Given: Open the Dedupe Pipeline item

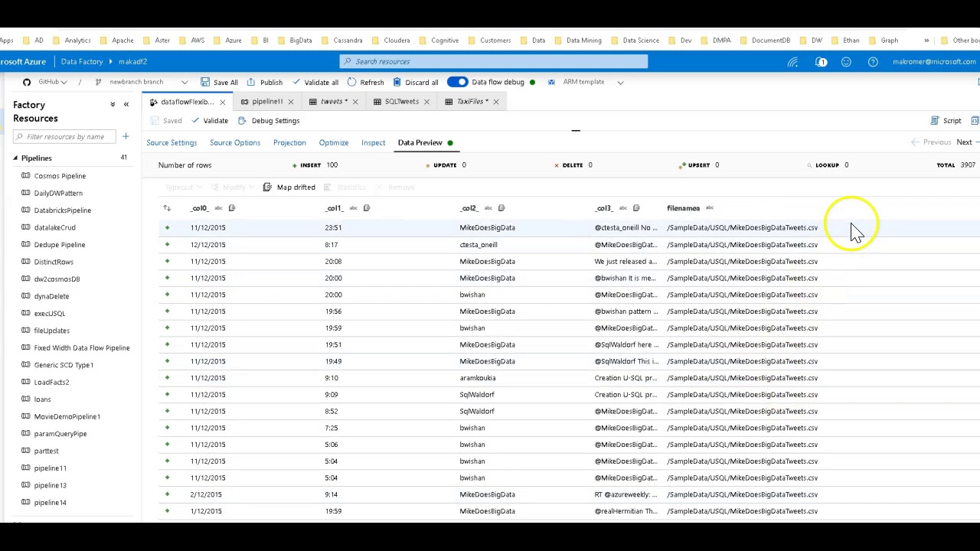Looking at the screenshot, I should click(60, 245).
